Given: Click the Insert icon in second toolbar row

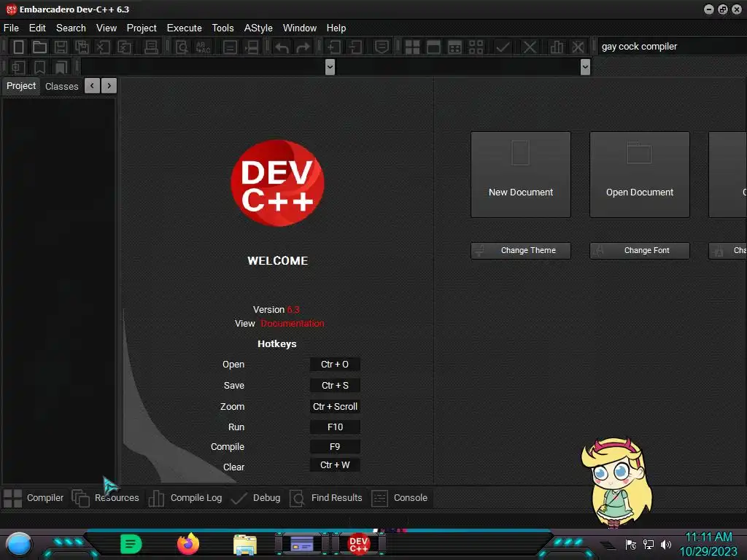Looking at the screenshot, I should point(18,67).
